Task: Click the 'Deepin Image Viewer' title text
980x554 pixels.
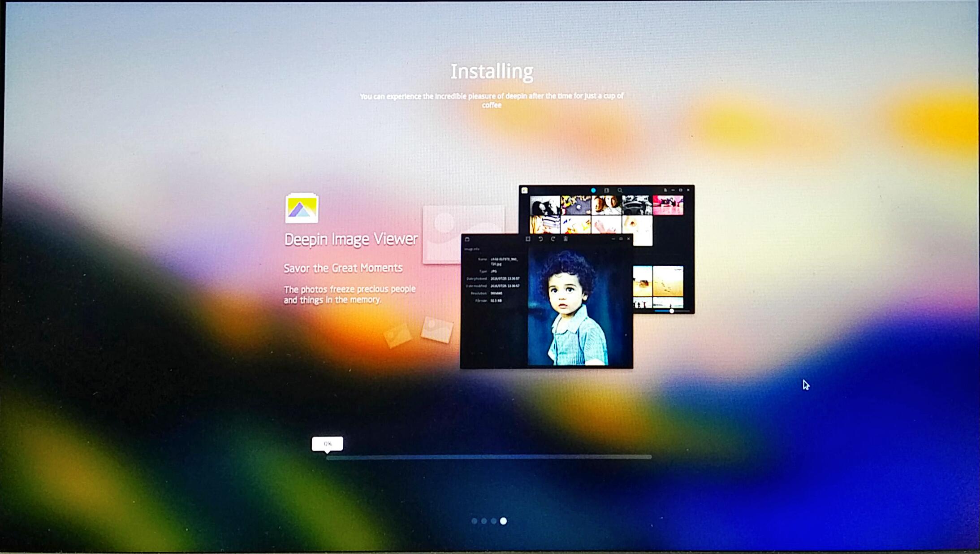Action: [x=351, y=239]
